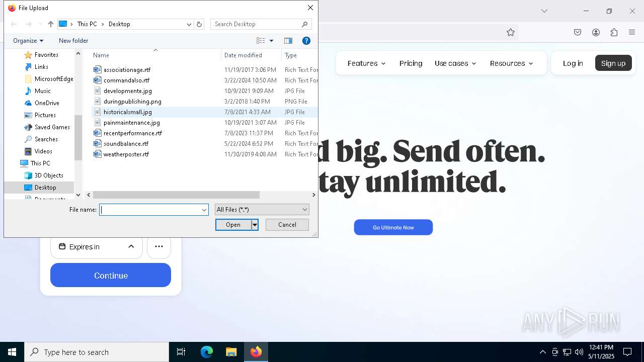The height and width of the screenshot is (362, 644).
Task: Show the preview pane
Action: (x=288, y=41)
